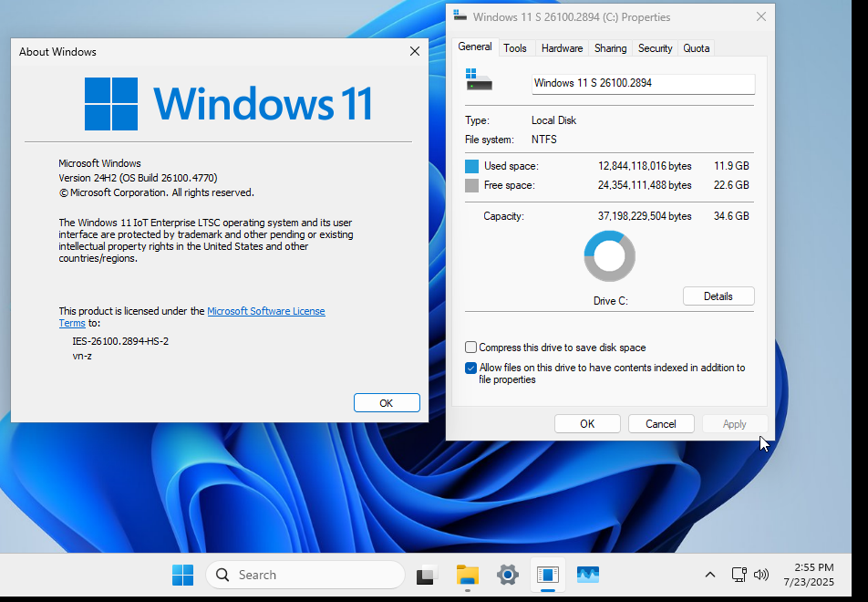Click the 37,198,229,504 bytes capacity value
The height and width of the screenshot is (602, 868).
pos(645,216)
